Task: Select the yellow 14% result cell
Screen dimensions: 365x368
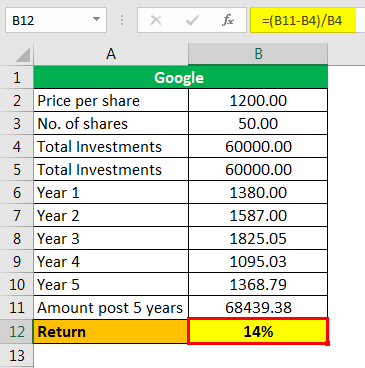Action: 258,331
